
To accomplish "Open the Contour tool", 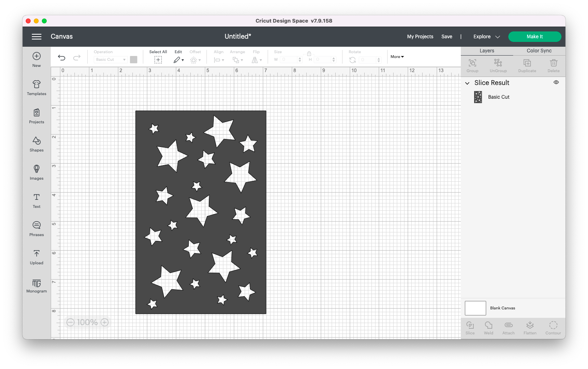I will click(x=553, y=327).
